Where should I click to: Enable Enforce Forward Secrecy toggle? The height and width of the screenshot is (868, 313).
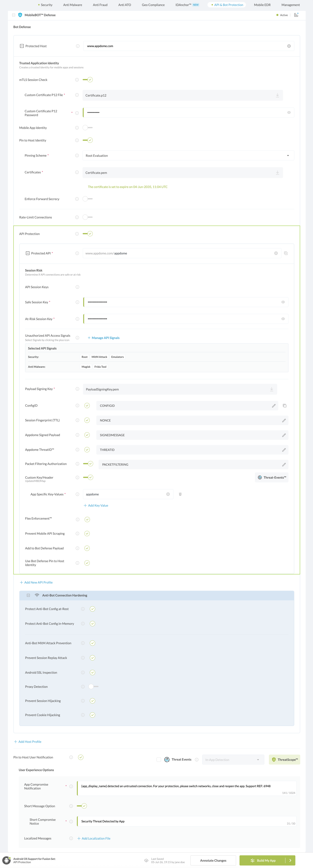(88, 199)
